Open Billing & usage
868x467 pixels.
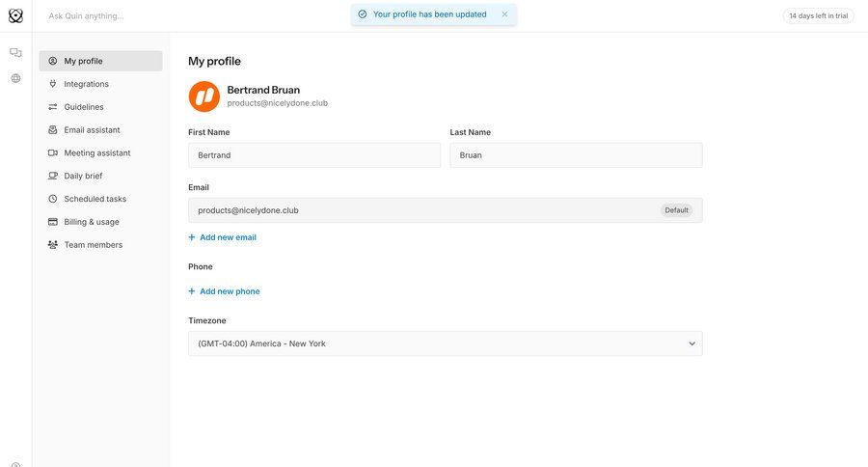[92, 222]
